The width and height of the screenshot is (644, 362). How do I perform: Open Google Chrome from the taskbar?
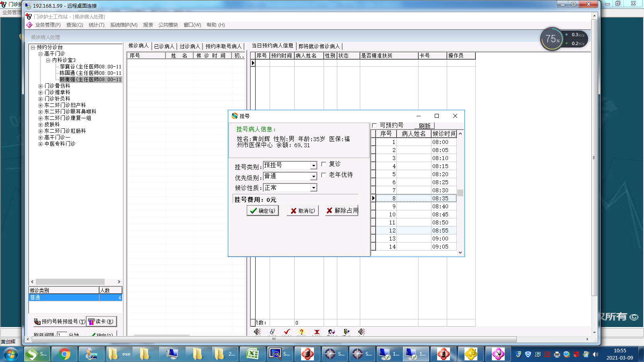64,354
